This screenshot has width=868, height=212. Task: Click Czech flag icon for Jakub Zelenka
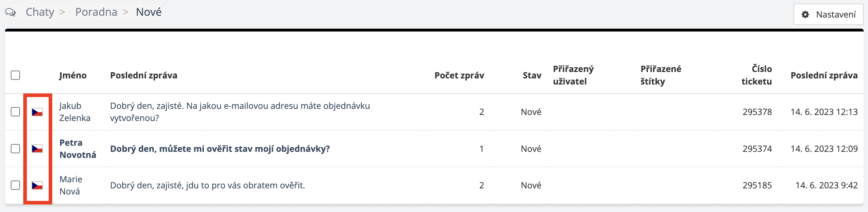[37, 112]
